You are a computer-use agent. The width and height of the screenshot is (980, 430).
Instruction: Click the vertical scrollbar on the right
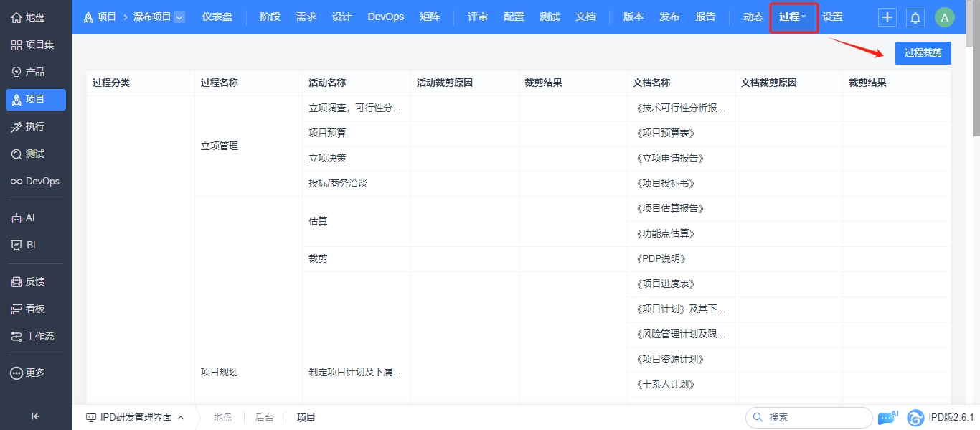coord(976,86)
